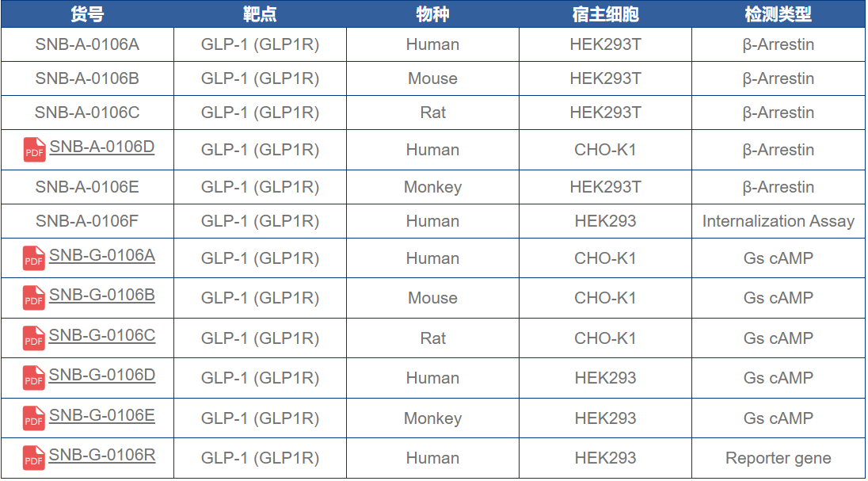Open the SNB-G-0106B product link

click(x=101, y=295)
